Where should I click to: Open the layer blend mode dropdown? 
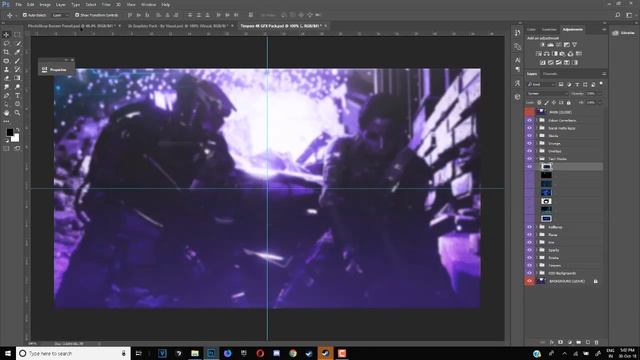(x=547, y=93)
